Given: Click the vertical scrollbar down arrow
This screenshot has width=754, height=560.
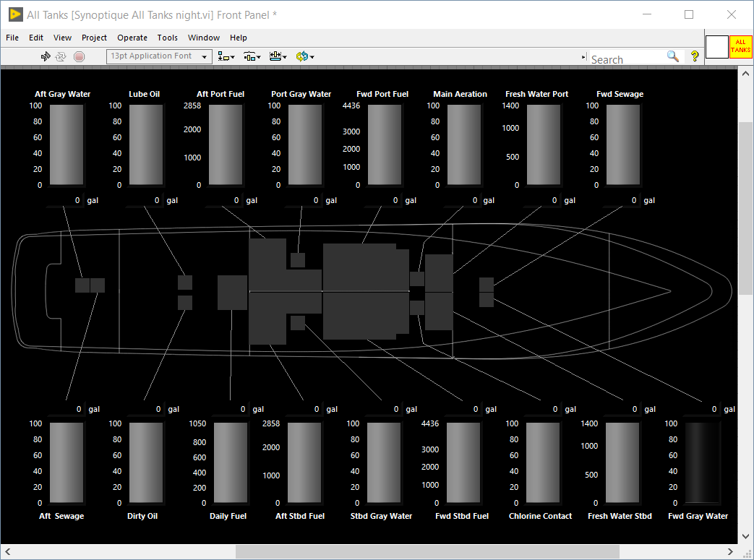Looking at the screenshot, I should [745, 536].
